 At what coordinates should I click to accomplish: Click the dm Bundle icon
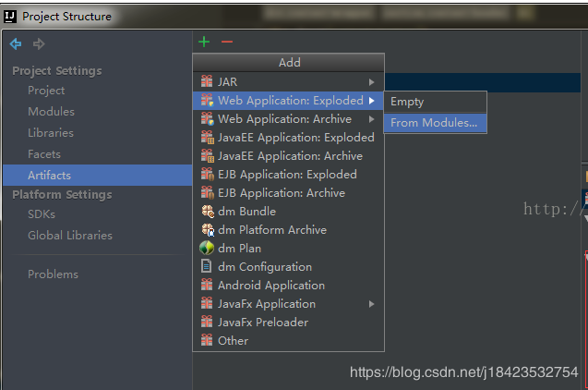(208, 211)
